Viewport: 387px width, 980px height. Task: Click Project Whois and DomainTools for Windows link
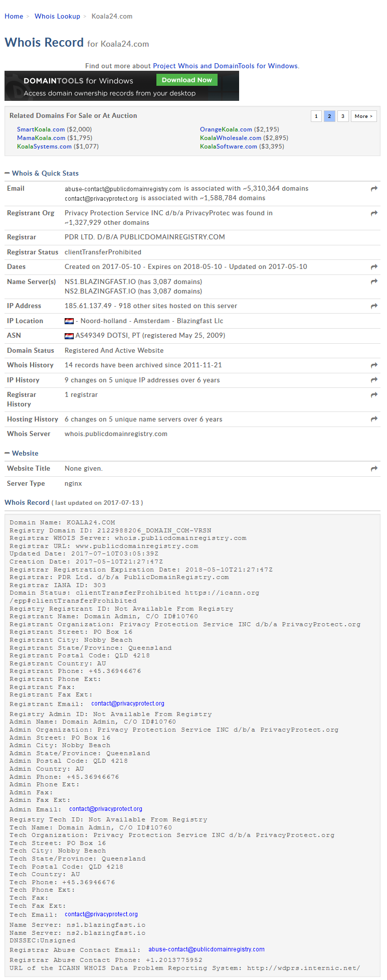coord(225,66)
